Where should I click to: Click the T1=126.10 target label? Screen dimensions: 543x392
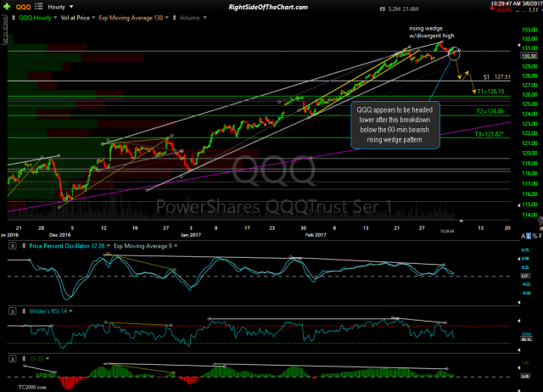490,92
